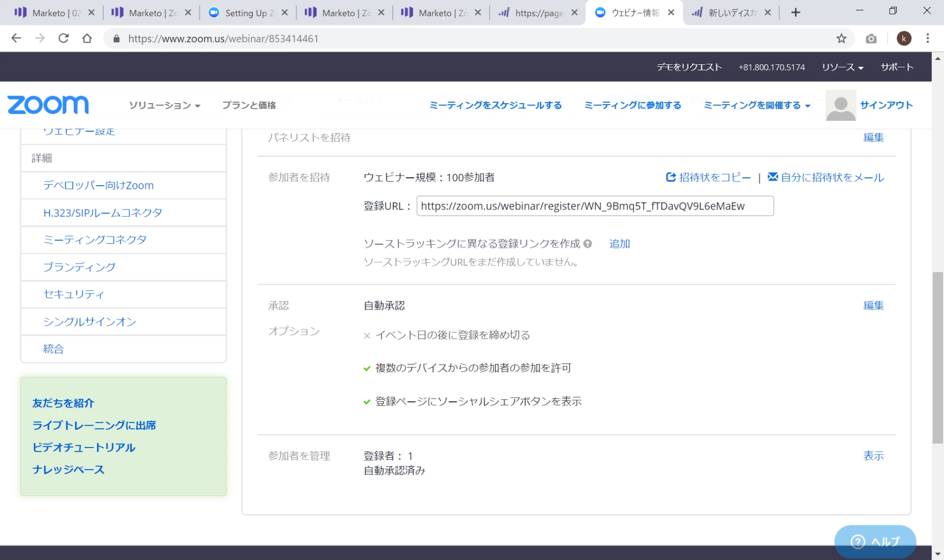
Task: Close the active ウェビナー情報 tab
Action: click(671, 12)
